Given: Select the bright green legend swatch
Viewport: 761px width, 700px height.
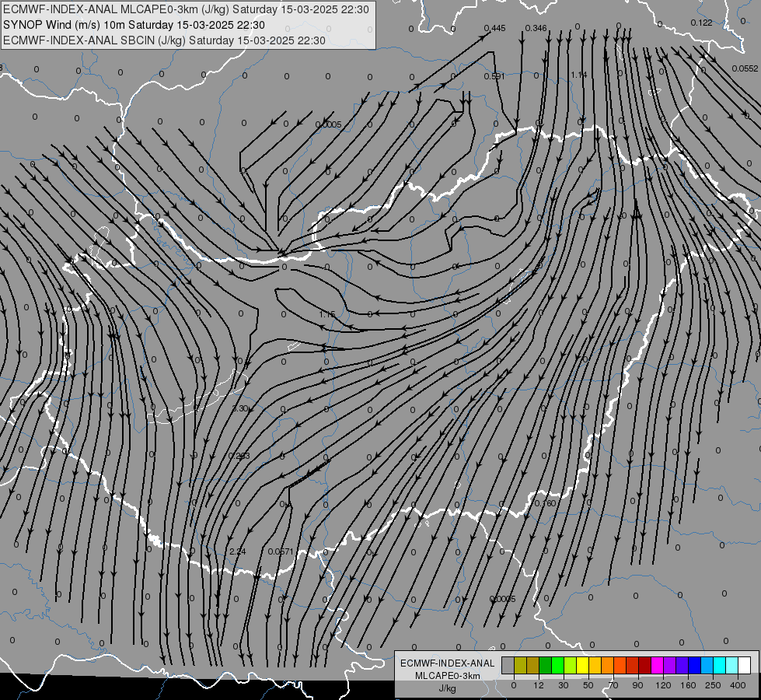Looking at the screenshot, I should coord(558,665).
